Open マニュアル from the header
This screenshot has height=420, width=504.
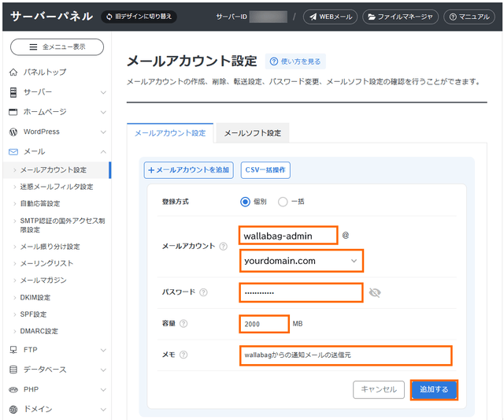(469, 17)
